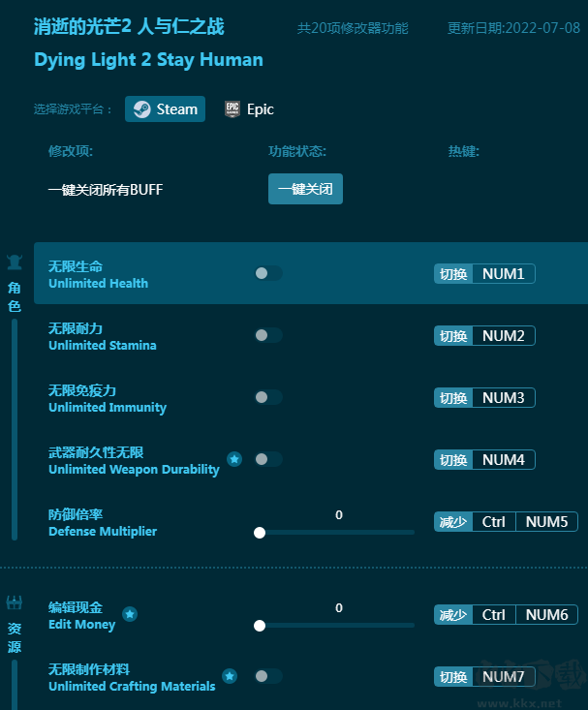
Task: Click the 减少 label for Defense Multiplier
Action: (453, 522)
